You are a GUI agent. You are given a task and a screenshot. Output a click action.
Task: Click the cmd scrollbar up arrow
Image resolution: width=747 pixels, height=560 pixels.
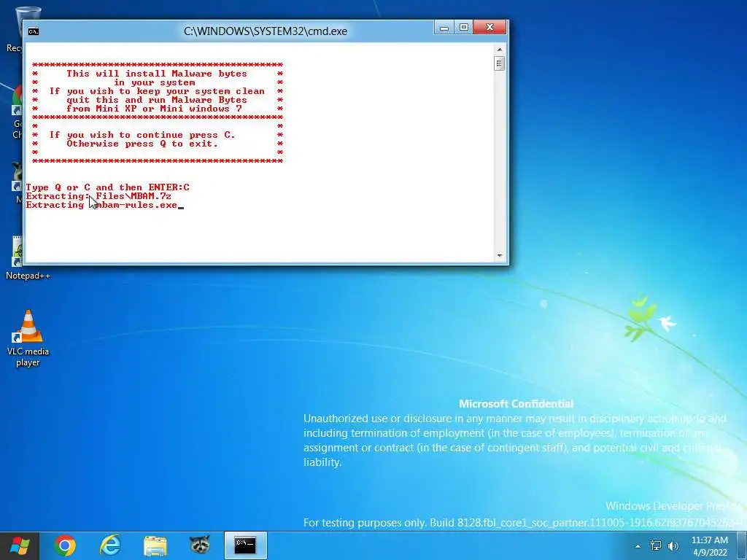pyautogui.click(x=499, y=50)
